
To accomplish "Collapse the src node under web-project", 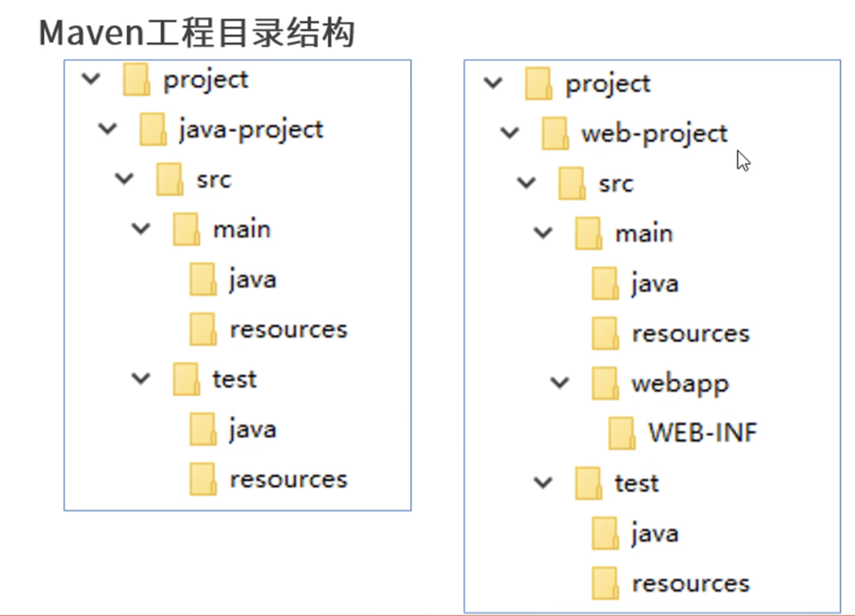I will coord(527,183).
